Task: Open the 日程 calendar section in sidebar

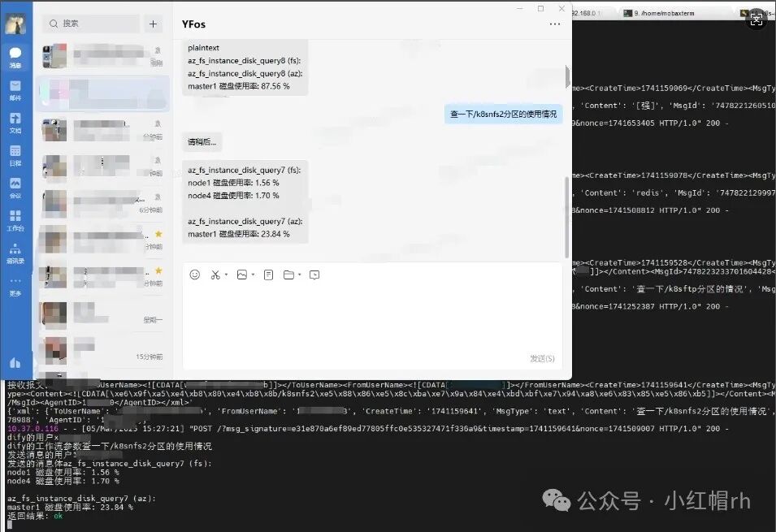Action: [x=15, y=155]
